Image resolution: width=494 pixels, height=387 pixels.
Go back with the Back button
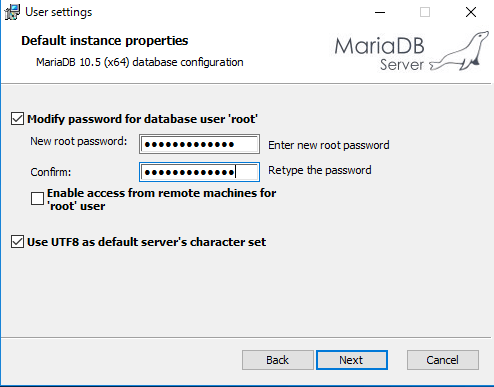(278, 360)
